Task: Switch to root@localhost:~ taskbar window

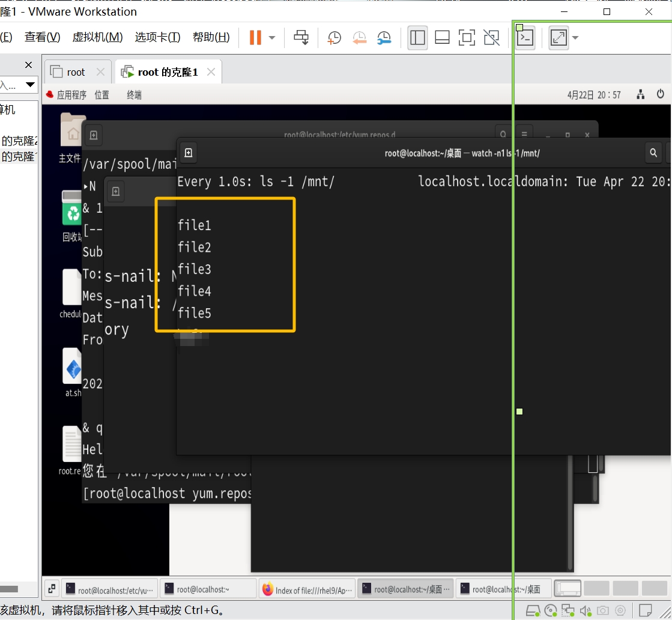Action: [x=208, y=589]
